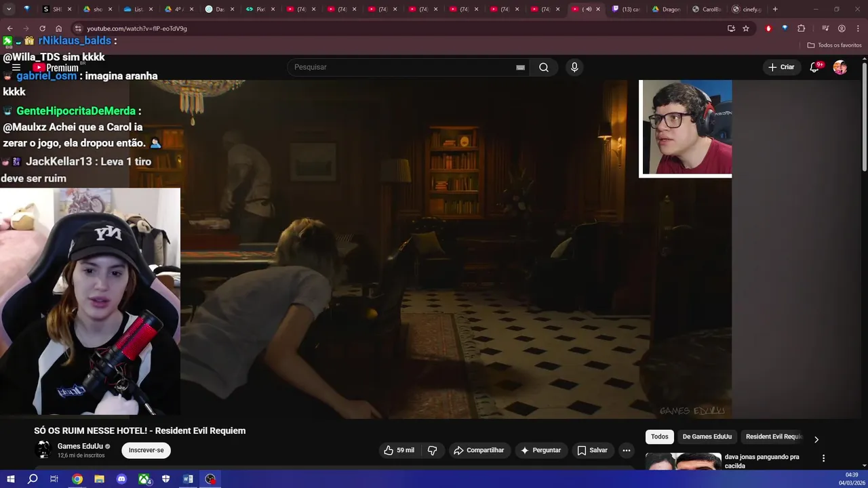Open the YouTube account avatar menu
The image size is (868, 488).
(840, 67)
